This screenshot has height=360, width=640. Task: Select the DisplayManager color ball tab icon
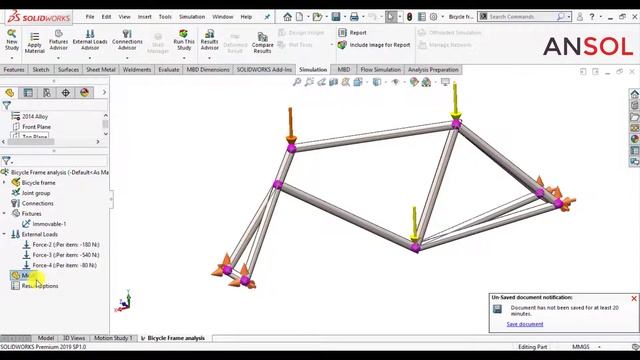click(84, 93)
